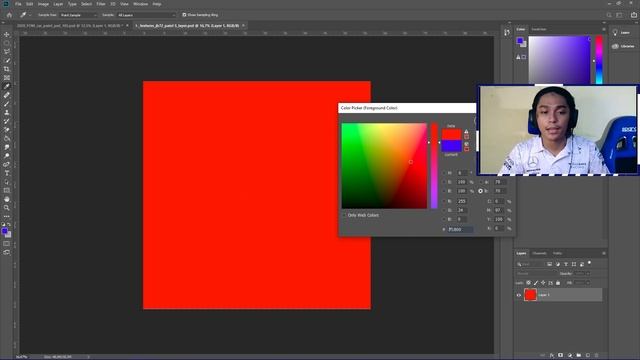
Task: Open the tool preset picker arrow
Action: coord(30,15)
